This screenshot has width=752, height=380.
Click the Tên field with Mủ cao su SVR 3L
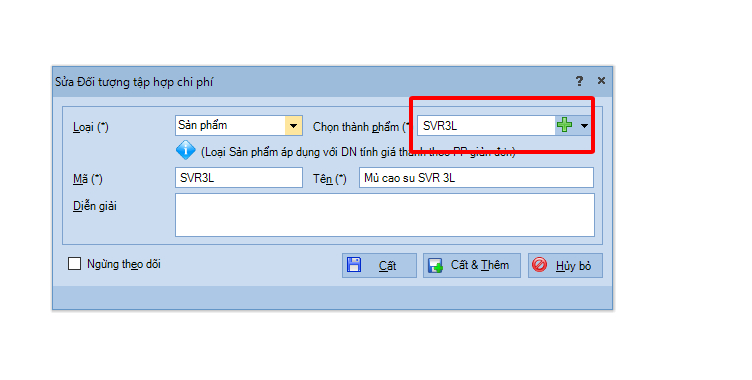pyautogui.click(x=476, y=178)
